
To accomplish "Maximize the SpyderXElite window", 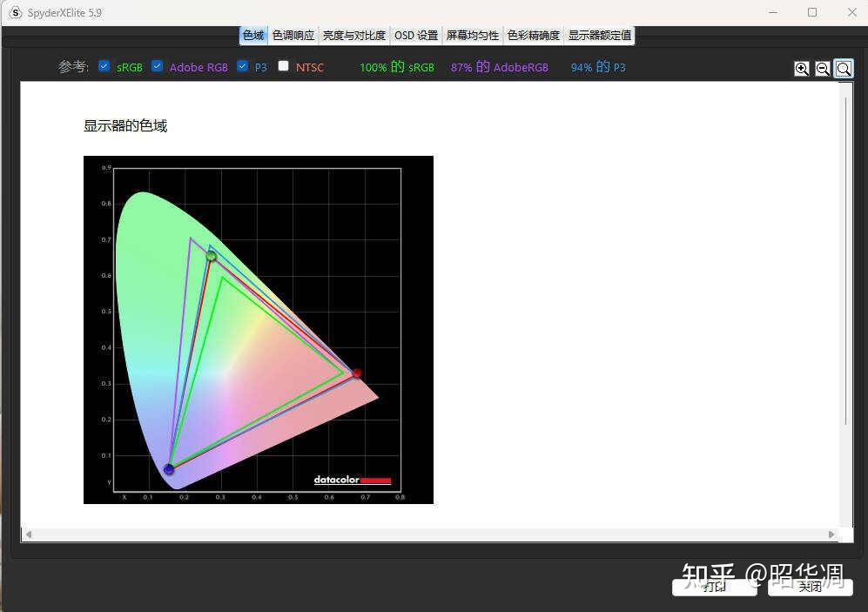I will tap(812, 12).
